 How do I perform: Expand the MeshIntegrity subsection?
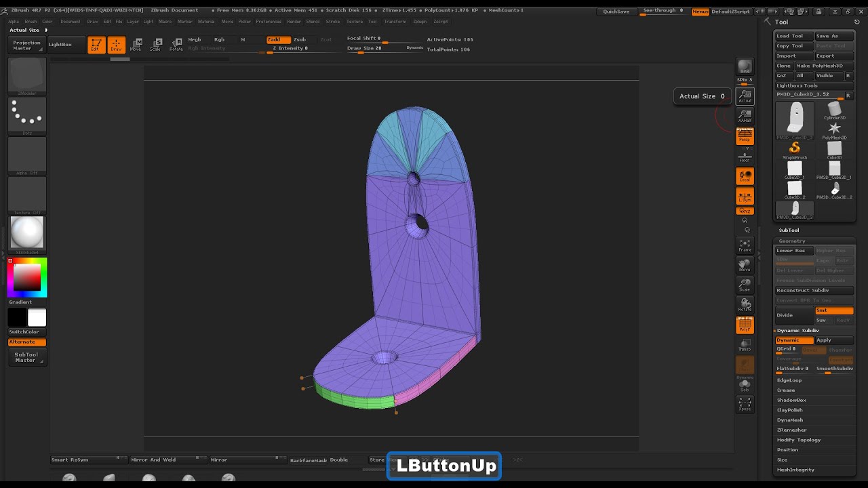coord(795,470)
